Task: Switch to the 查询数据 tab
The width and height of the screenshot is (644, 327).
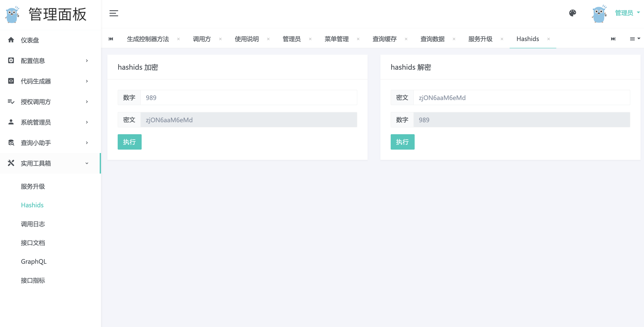Action: tap(432, 39)
